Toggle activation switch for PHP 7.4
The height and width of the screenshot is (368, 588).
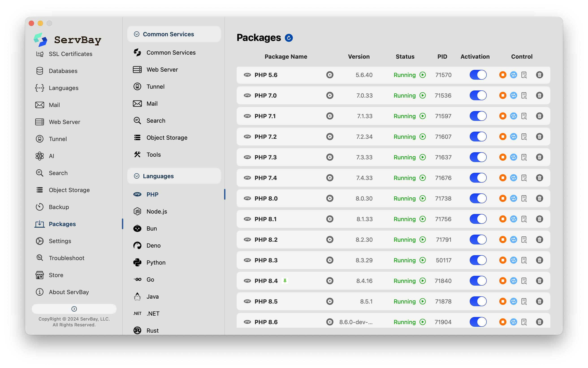(478, 178)
